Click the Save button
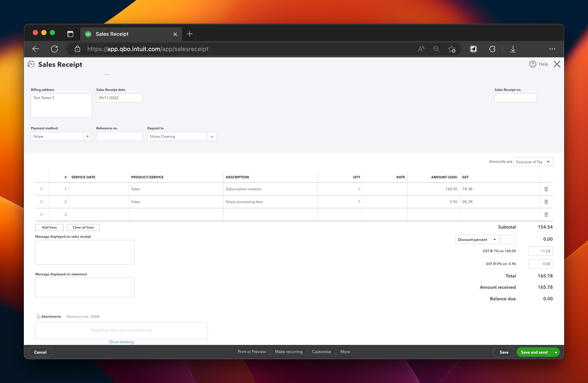This screenshot has height=383, width=588. [x=504, y=352]
